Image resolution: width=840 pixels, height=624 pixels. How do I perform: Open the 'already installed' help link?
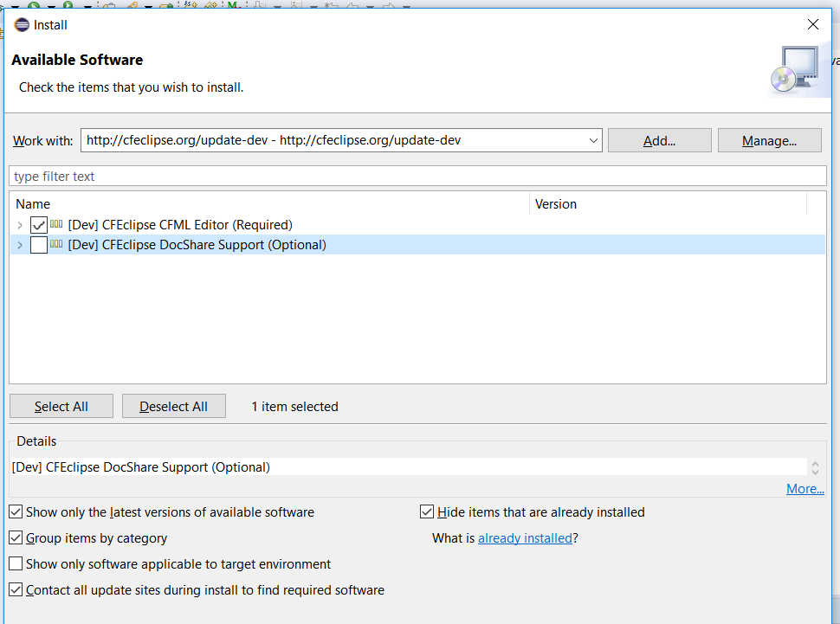pos(525,537)
